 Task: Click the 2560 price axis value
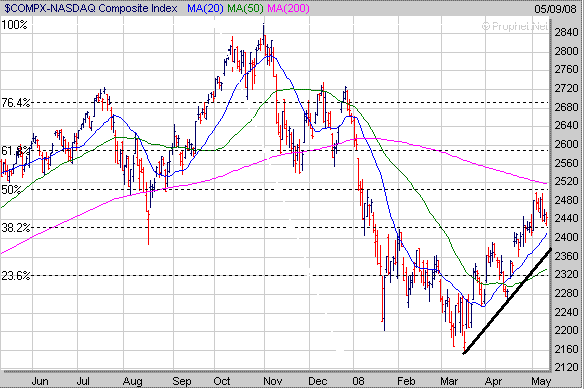coord(566,163)
